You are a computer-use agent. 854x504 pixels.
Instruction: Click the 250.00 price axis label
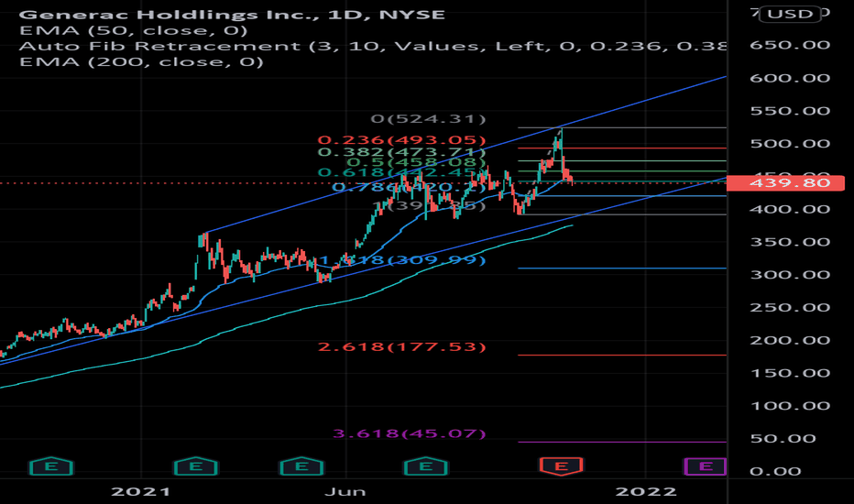[790, 307]
